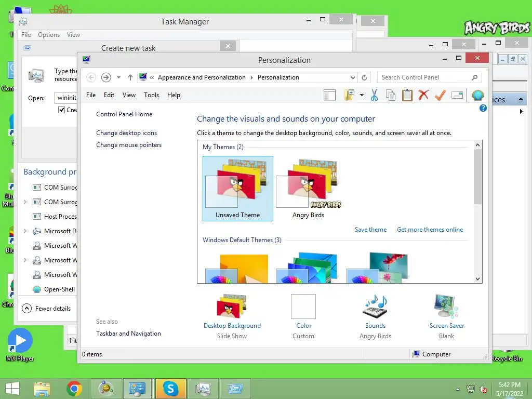This screenshot has width=532, height=399.
Task: Collapse to Fewer details in Task Manager
Action: [46, 309]
